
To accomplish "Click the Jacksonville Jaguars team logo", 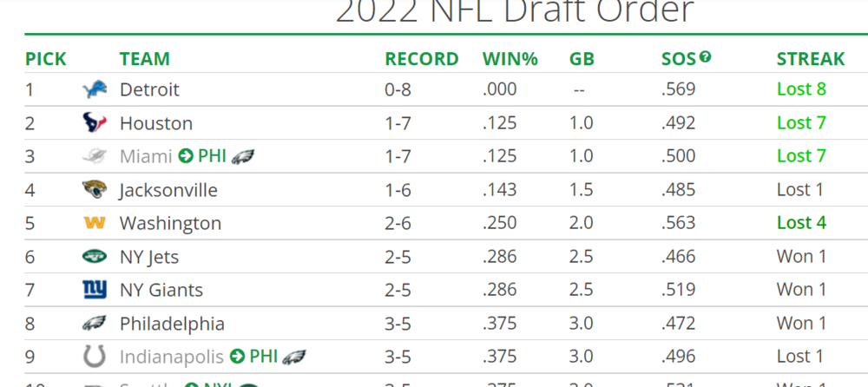I will (x=94, y=190).
